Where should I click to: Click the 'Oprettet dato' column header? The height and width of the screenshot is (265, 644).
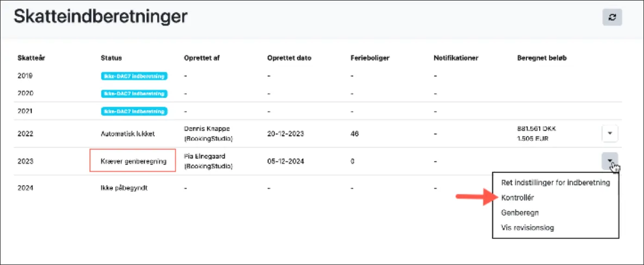pyautogui.click(x=289, y=58)
